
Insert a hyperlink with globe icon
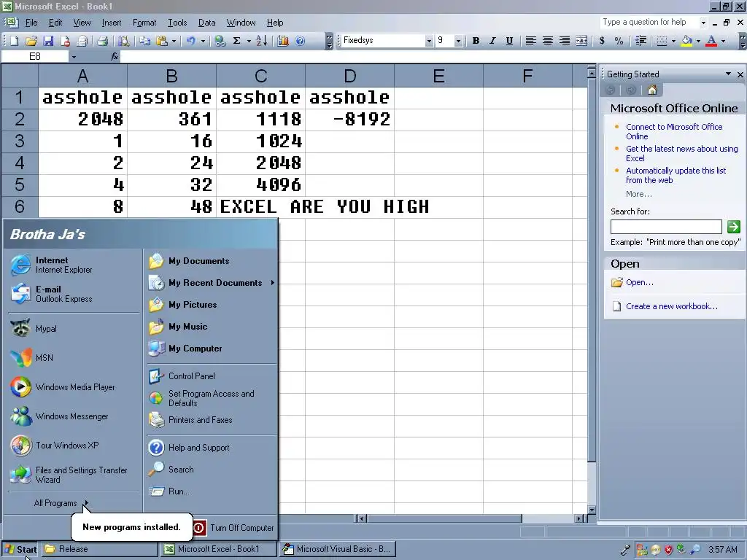[220, 41]
